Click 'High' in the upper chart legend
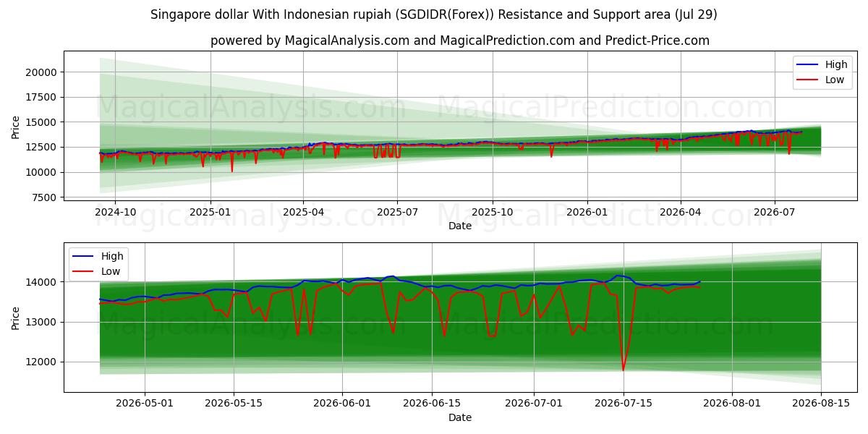 836,64
